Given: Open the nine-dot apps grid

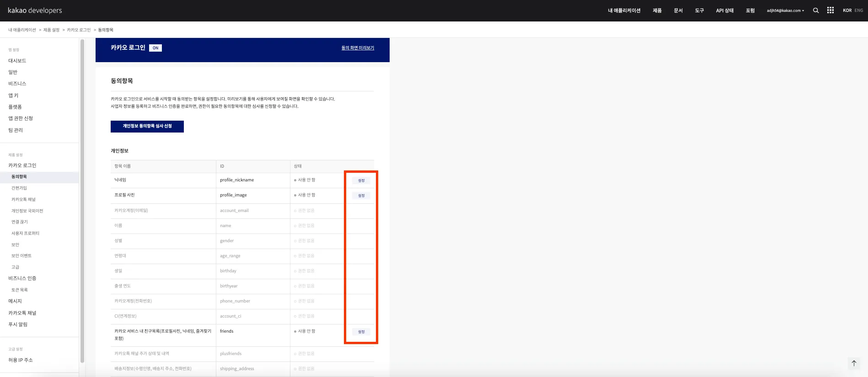Looking at the screenshot, I should 830,10.
